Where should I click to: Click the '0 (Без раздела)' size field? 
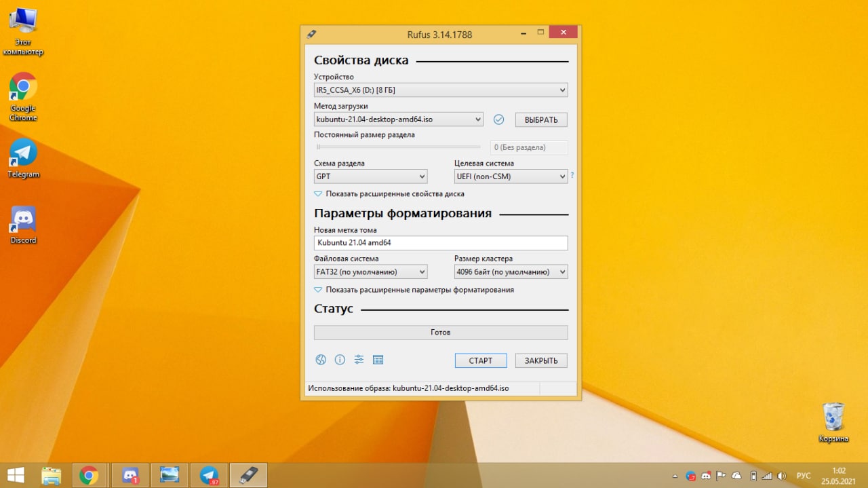(529, 147)
